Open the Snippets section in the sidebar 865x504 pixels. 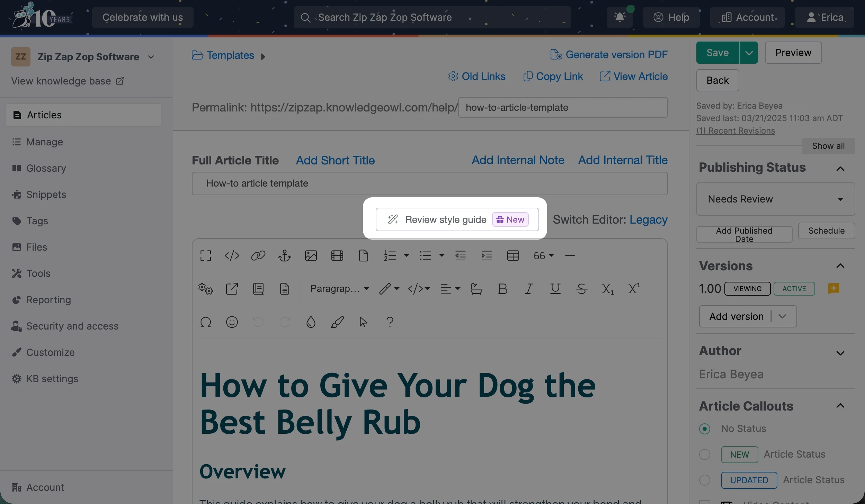pos(46,194)
